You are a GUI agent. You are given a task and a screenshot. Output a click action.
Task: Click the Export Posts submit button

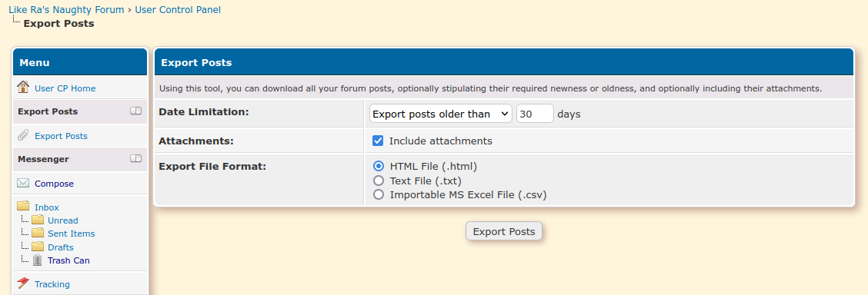(x=504, y=231)
